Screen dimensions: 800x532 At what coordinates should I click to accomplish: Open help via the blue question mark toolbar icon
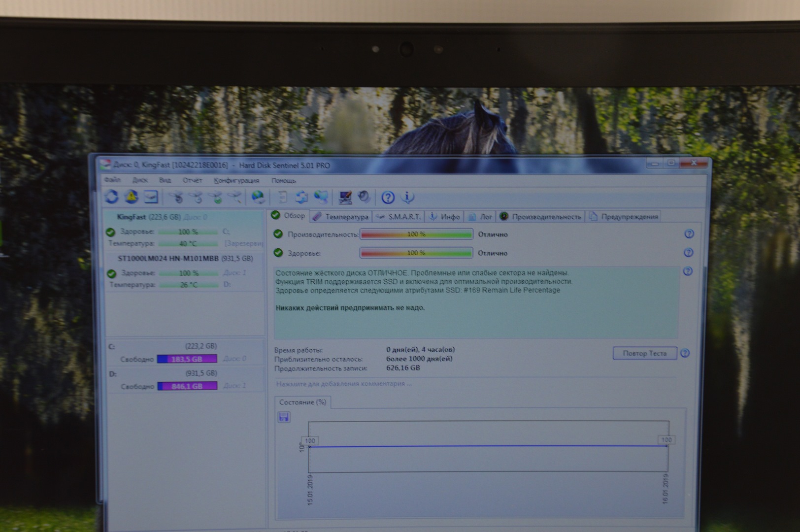[388, 198]
